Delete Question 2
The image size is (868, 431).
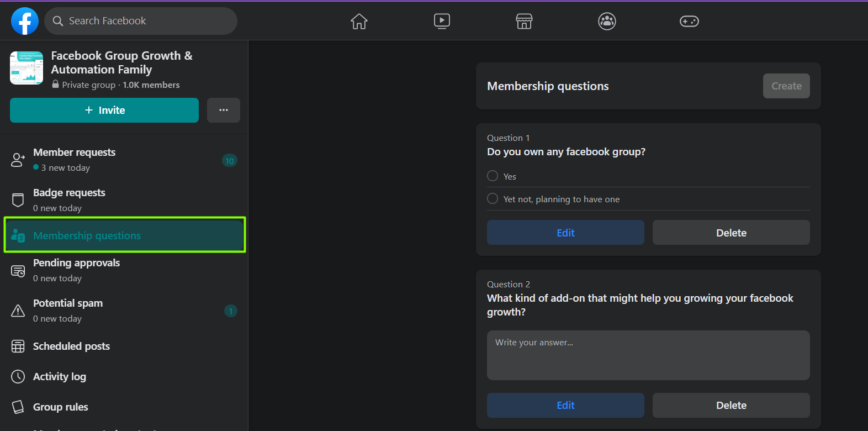731,405
